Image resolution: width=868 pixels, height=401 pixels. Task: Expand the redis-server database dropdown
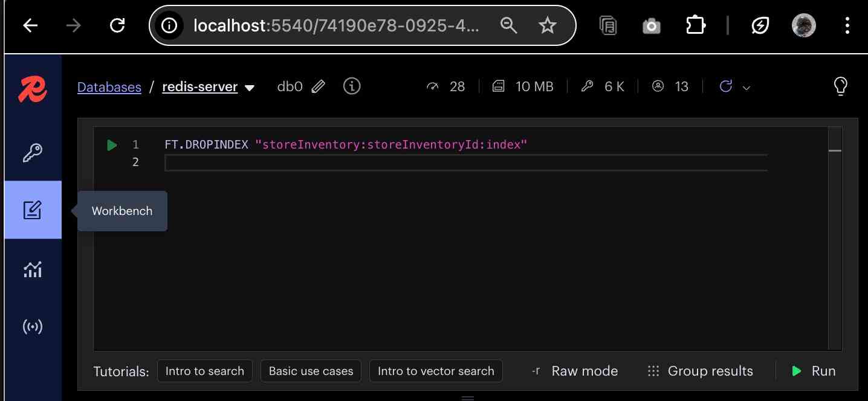(x=250, y=88)
